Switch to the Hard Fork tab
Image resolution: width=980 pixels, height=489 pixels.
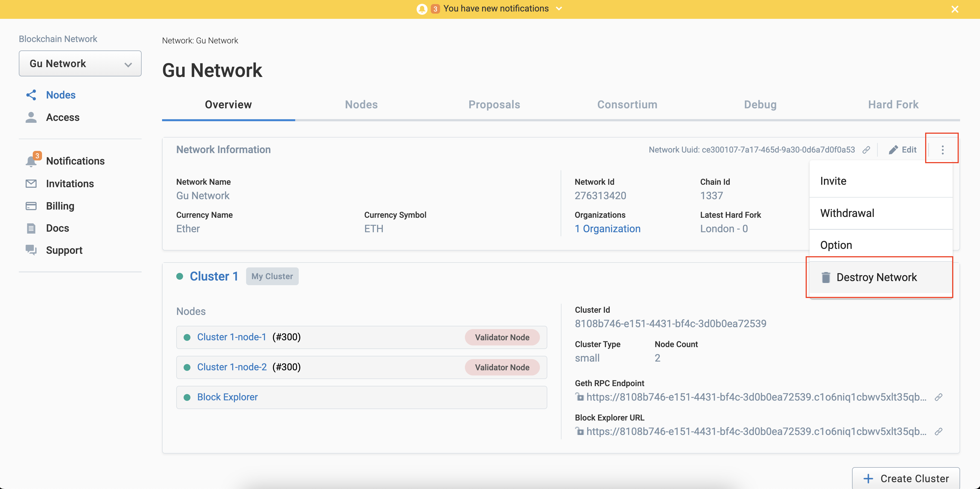coord(893,105)
